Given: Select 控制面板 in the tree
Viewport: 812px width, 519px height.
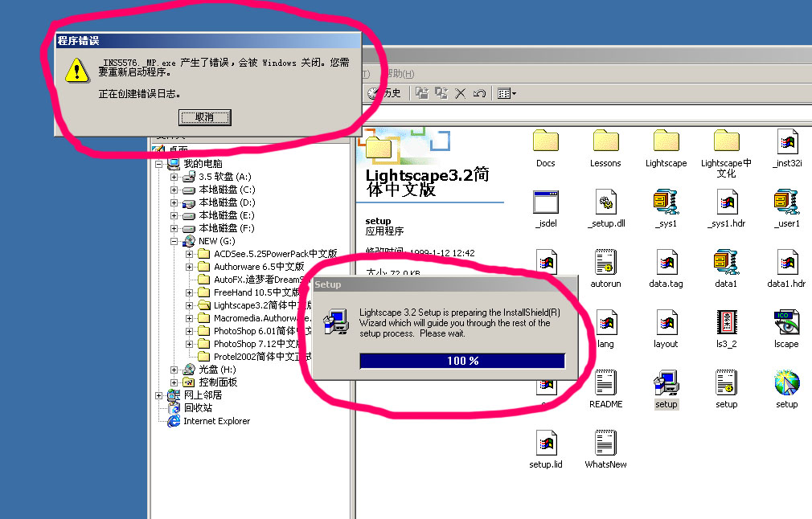Looking at the screenshot, I should tap(218, 383).
